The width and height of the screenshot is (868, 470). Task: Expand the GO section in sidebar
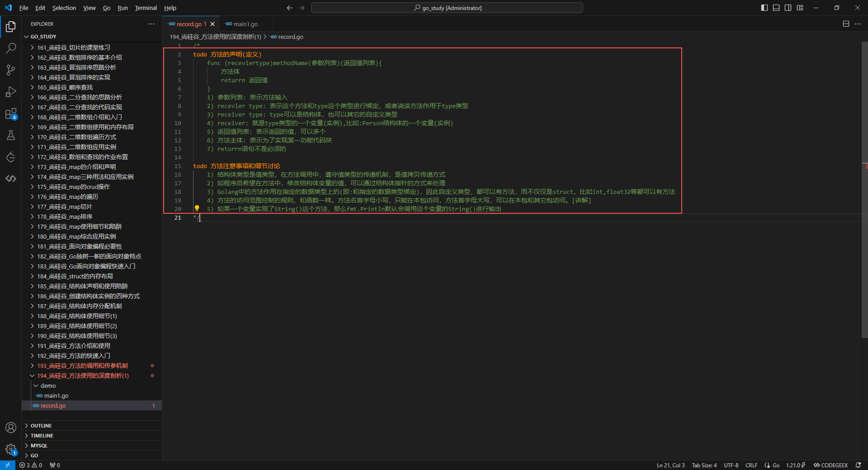pyautogui.click(x=92, y=456)
